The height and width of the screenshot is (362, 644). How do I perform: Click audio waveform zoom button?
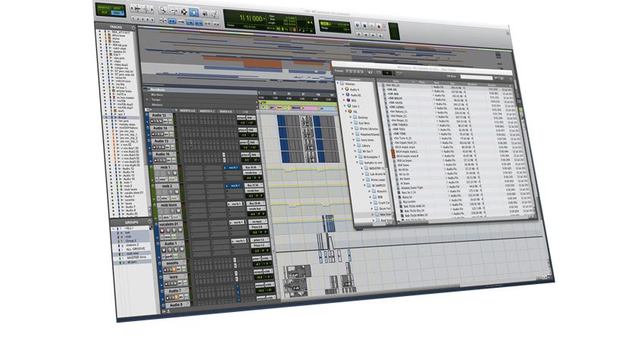(x=138, y=8)
